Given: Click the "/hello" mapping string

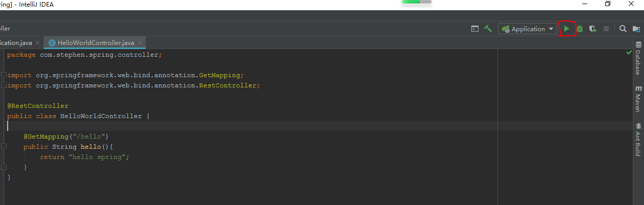Looking at the screenshot, I should click(89, 136).
